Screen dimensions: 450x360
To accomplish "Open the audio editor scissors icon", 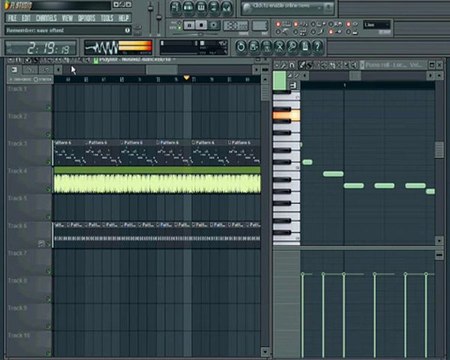I will 279,47.
